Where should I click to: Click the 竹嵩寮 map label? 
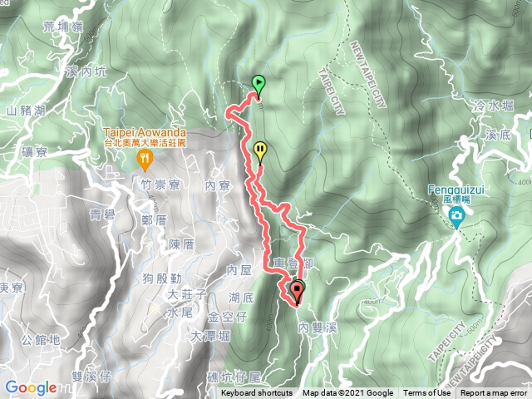(x=160, y=185)
